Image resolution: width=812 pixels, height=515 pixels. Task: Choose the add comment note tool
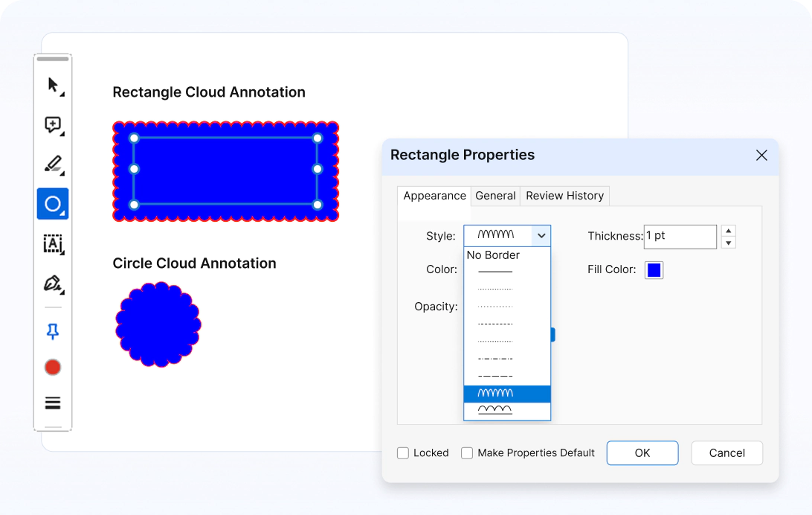point(54,125)
